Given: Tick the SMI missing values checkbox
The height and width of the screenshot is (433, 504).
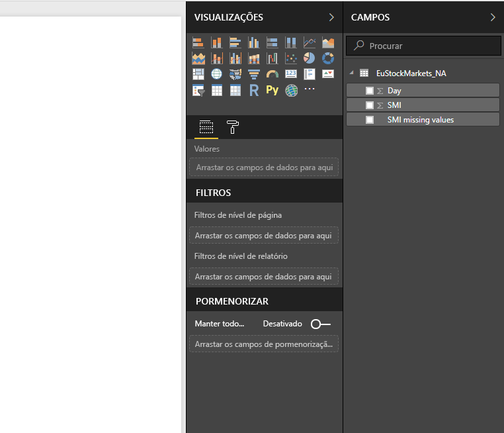Looking at the screenshot, I should pos(370,120).
